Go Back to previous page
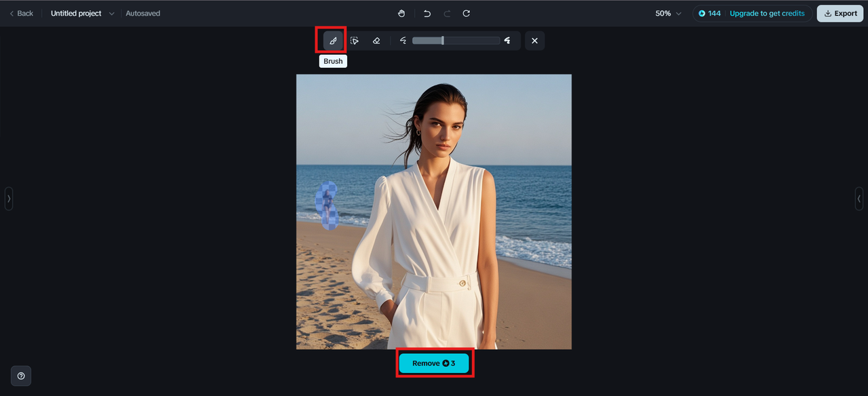The width and height of the screenshot is (868, 396). (x=21, y=14)
